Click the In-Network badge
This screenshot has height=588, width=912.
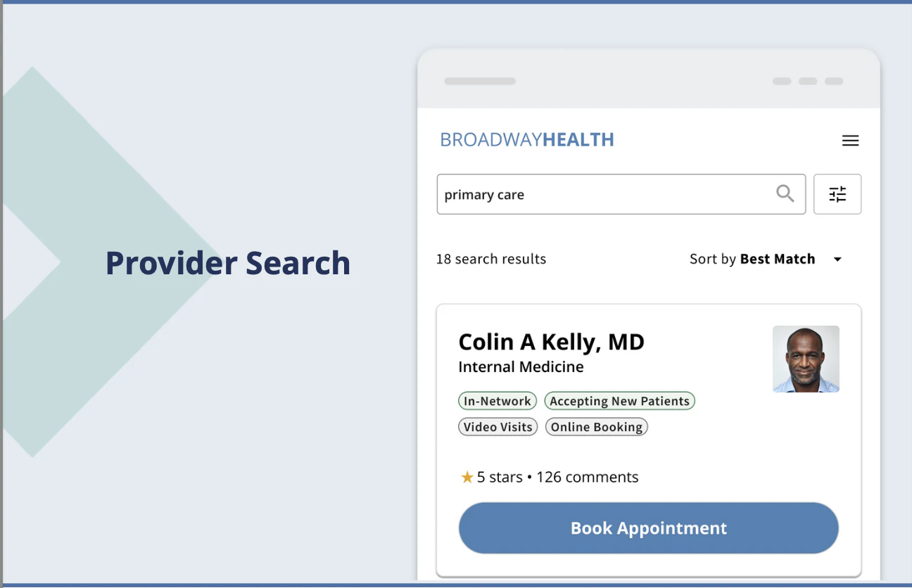498,401
